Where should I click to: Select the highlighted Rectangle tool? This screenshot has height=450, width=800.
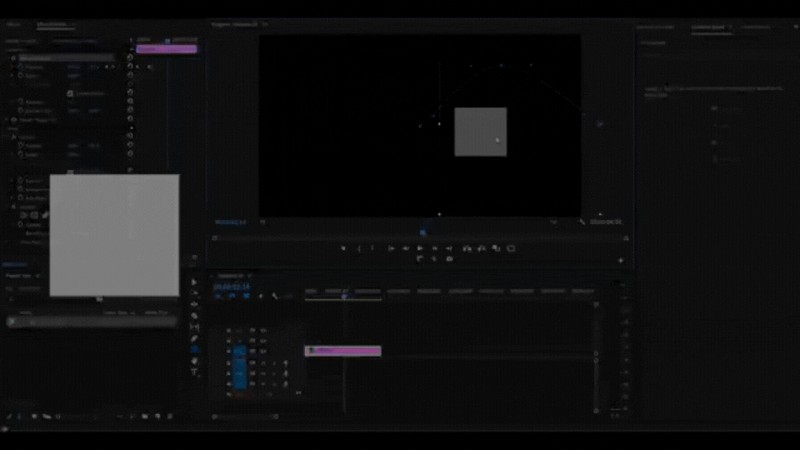pos(194,349)
